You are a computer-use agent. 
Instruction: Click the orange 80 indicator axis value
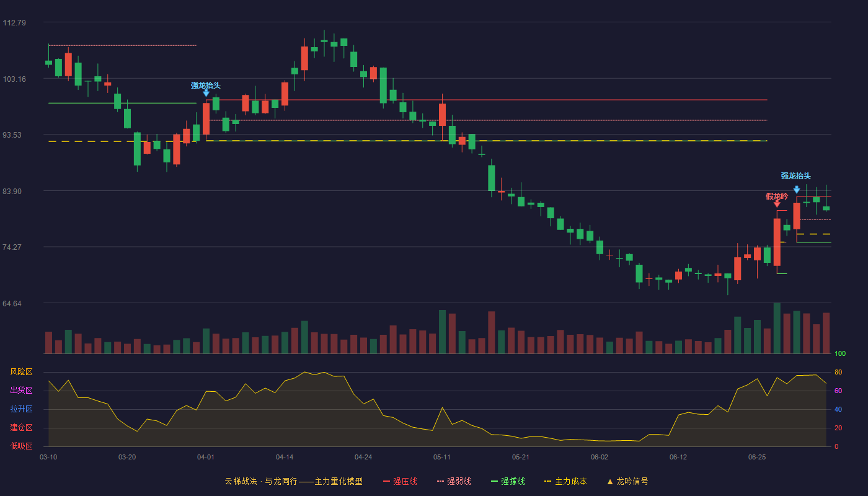(838, 372)
